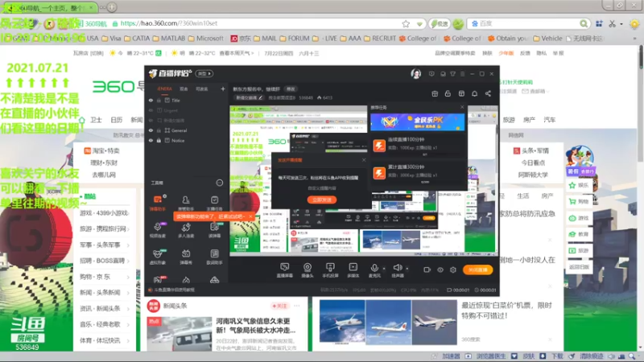Add a 手机投屏 phone casting source
644x362 pixels.
coord(330,270)
